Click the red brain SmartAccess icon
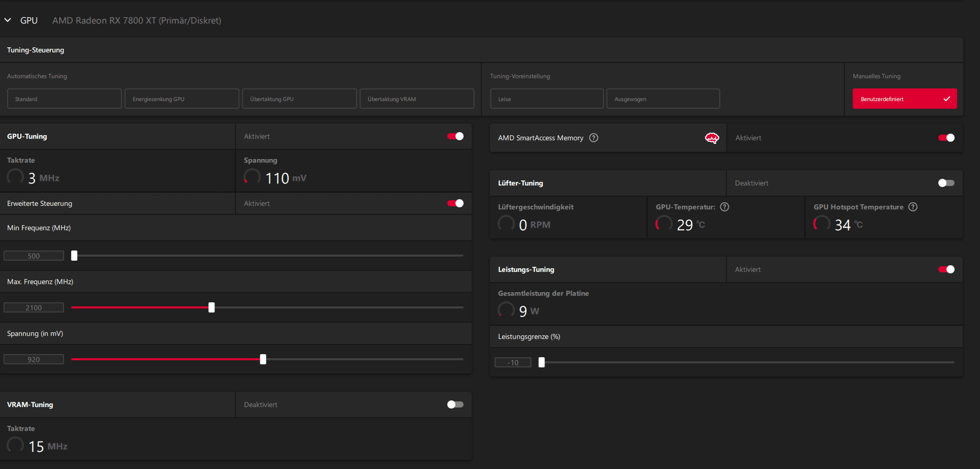Screen dimensions: 980x469 coord(712,138)
